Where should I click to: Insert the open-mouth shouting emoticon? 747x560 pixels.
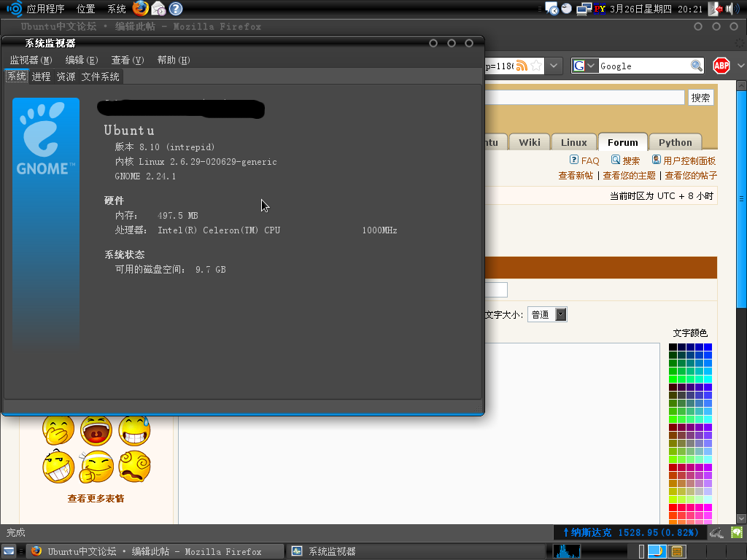pyautogui.click(x=96, y=430)
